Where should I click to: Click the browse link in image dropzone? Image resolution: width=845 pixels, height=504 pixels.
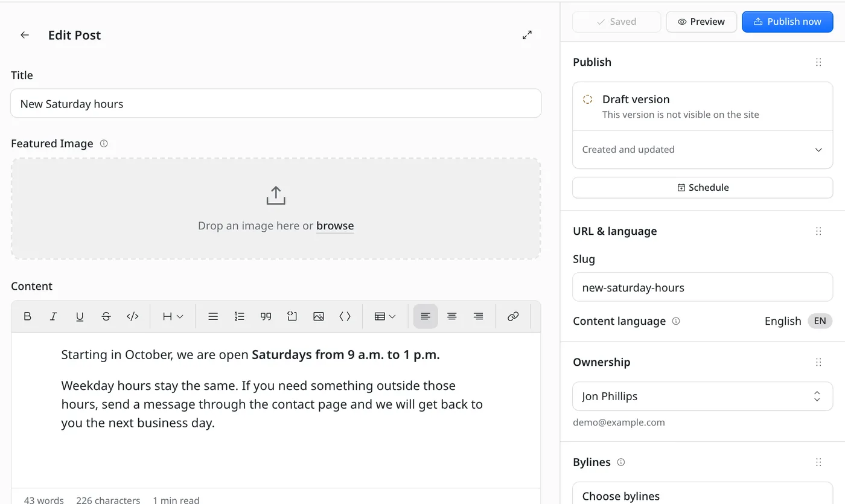click(335, 226)
